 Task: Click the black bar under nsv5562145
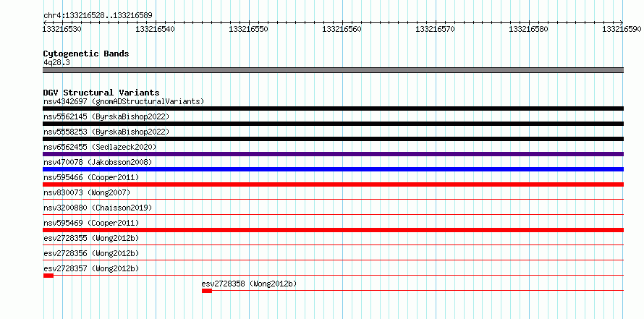pos(333,124)
